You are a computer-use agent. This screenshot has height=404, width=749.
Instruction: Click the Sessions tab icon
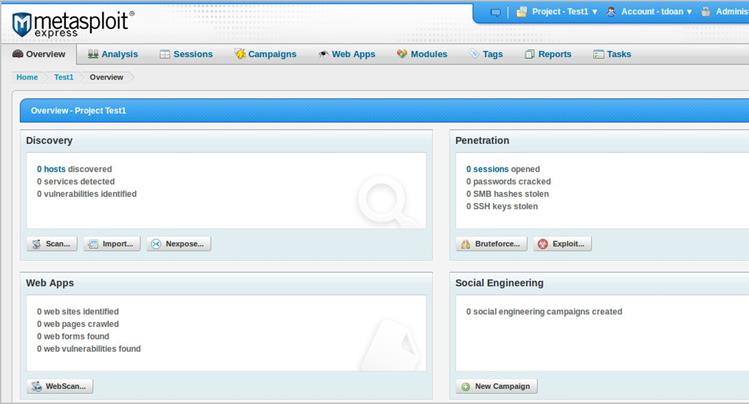pos(165,54)
